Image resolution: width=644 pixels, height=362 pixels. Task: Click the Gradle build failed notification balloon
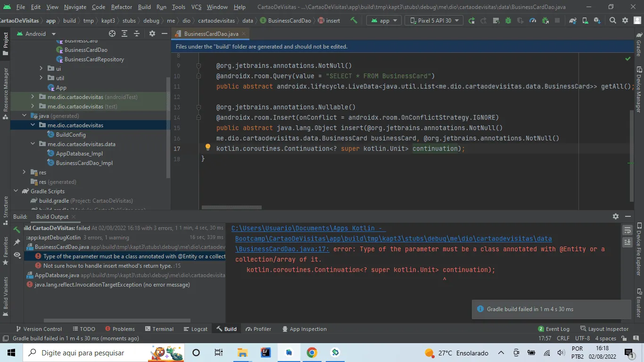551,309
